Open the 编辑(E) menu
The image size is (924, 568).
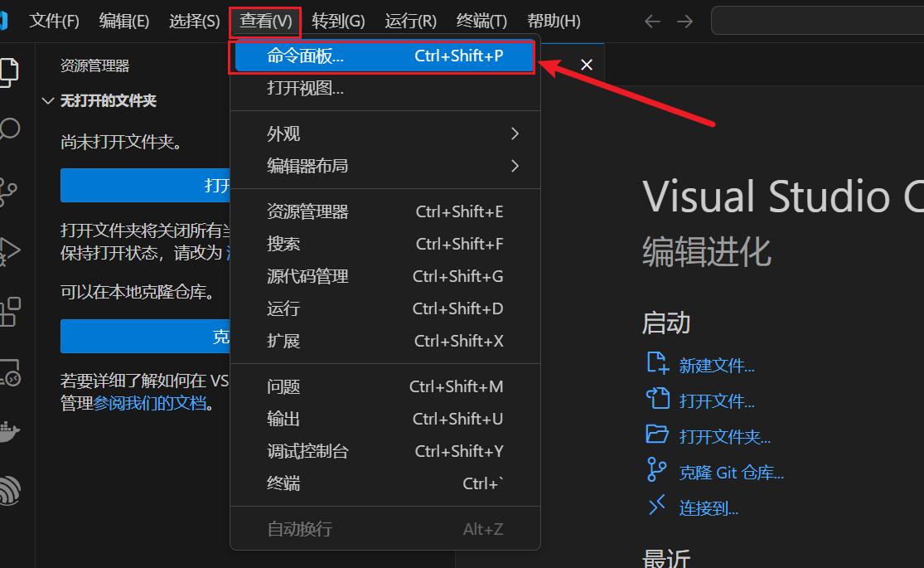(123, 22)
